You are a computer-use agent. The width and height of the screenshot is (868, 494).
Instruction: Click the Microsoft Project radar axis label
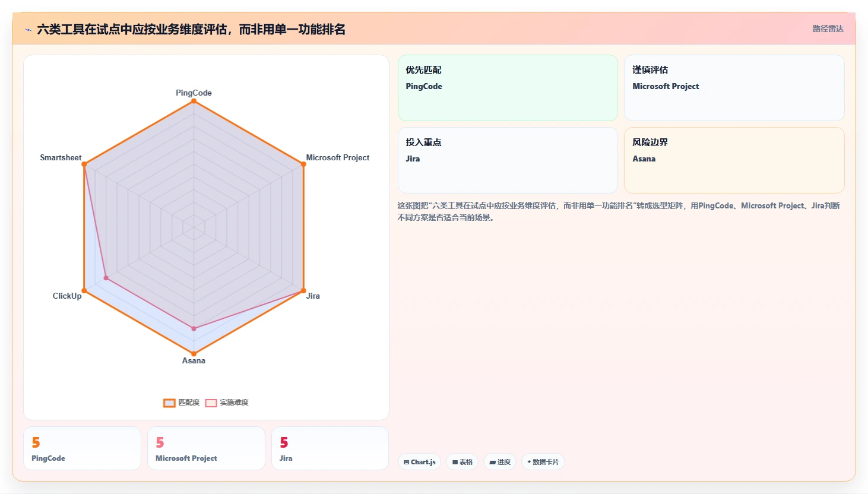pyautogui.click(x=338, y=157)
